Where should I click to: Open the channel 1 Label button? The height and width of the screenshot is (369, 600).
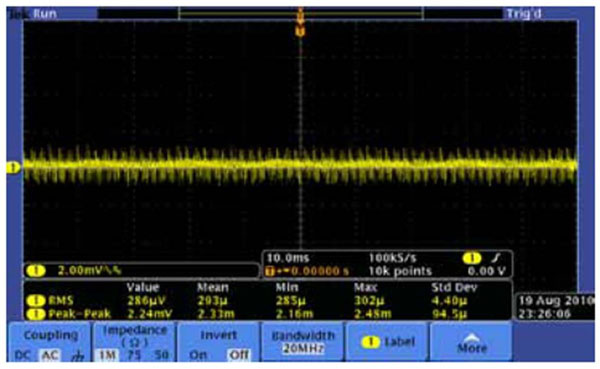[387, 342]
